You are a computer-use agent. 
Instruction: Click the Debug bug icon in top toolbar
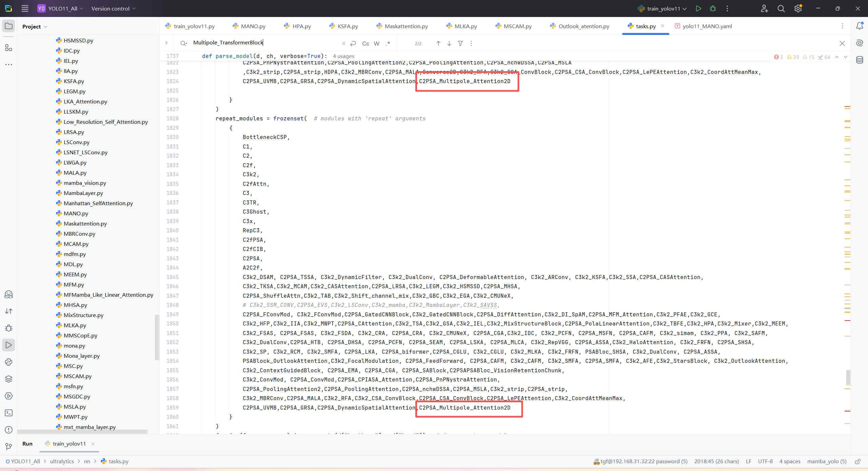point(713,8)
